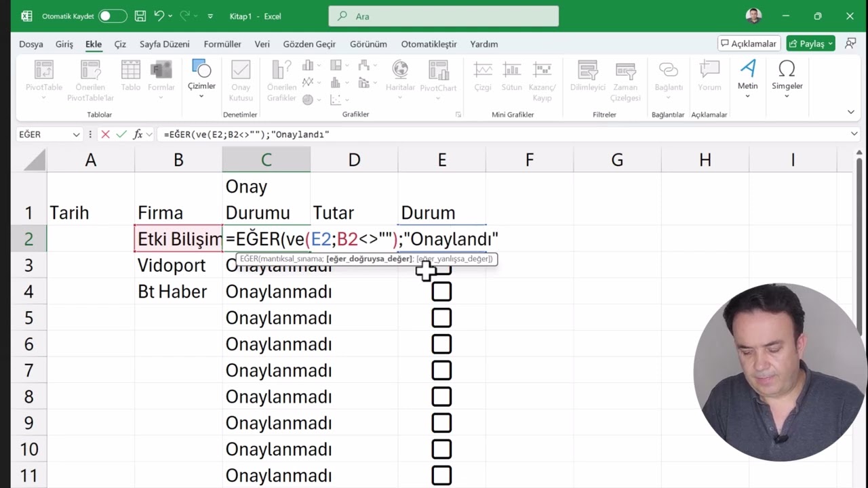Click the Önerilen Grafikler icon
The image size is (868, 488).
281,80
